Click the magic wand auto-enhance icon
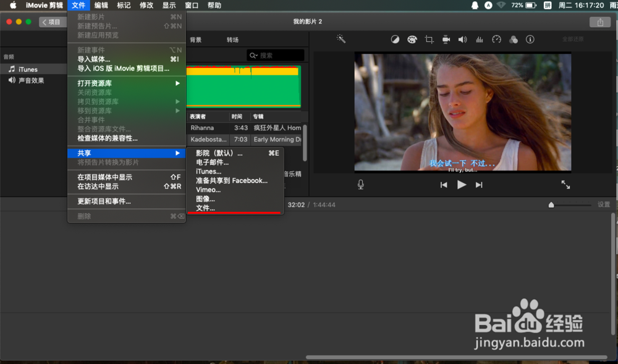The width and height of the screenshot is (618, 364). pyautogui.click(x=341, y=38)
